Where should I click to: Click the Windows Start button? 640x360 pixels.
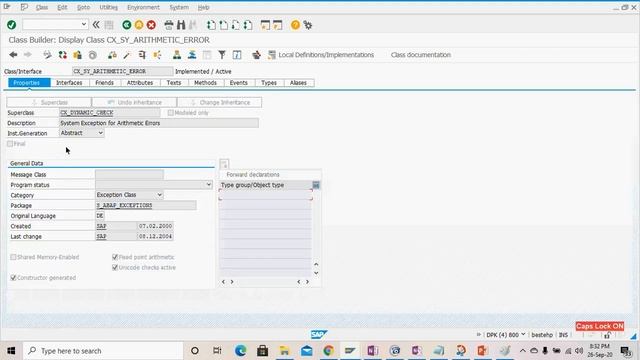pyautogui.click(x=11, y=351)
